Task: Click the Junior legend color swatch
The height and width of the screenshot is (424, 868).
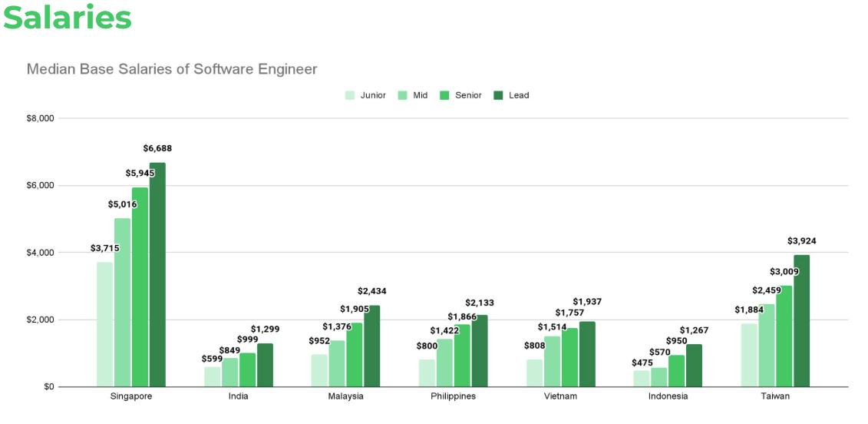Action: tap(350, 95)
